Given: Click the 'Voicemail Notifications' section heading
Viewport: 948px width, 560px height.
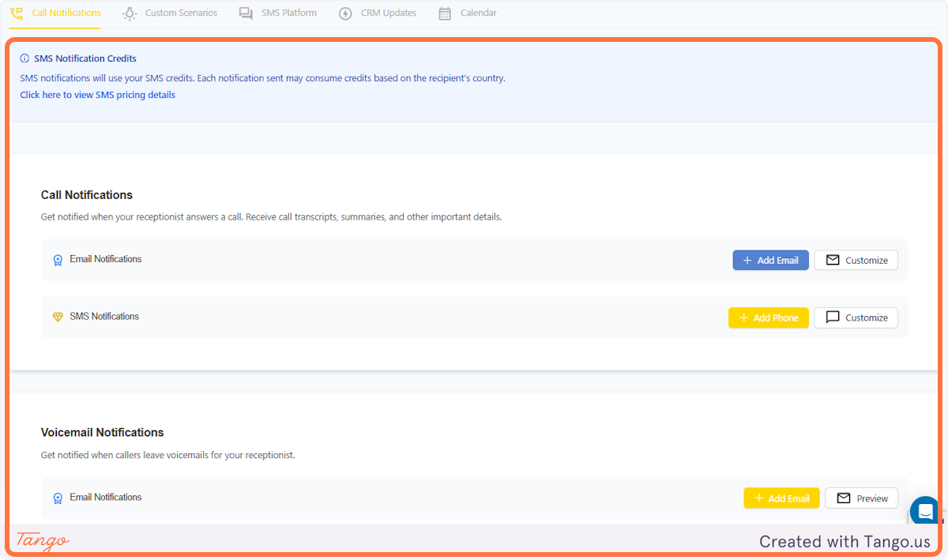Looking at the screenshot, I should pyautogui.click(x=103, y=433).
